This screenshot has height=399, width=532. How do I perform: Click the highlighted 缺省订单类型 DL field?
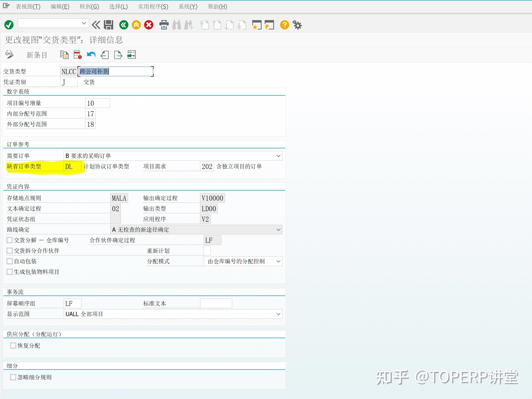tap(72, 166)
